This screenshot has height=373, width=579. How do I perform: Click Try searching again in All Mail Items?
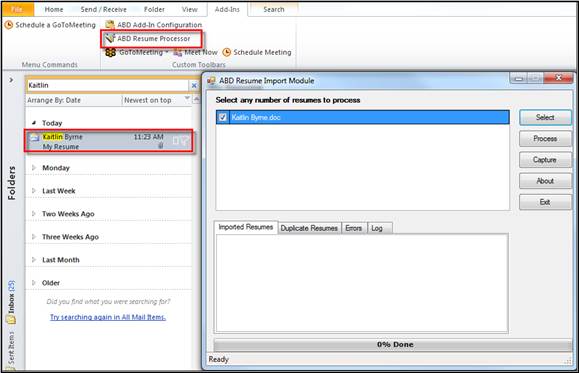pos(108,317)
